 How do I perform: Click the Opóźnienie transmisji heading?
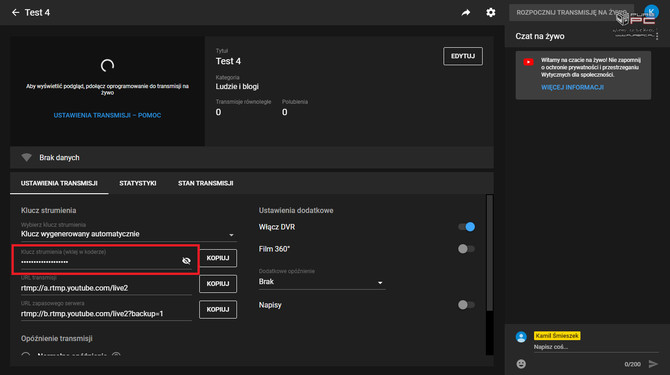57,338
